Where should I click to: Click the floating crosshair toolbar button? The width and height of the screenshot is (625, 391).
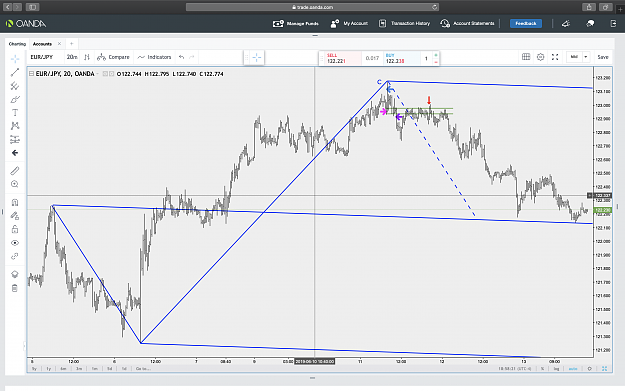coord(257,58)
